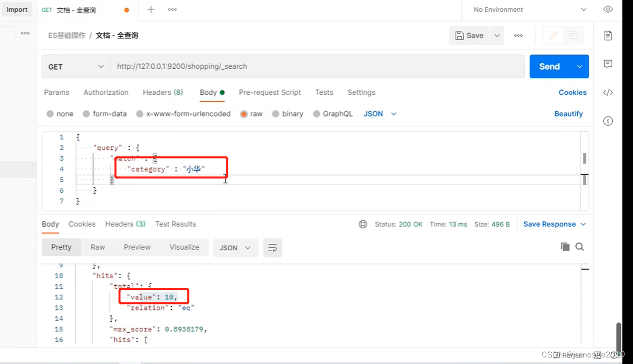Select the x-www-form-urlencoded radio button

(140, 114)
